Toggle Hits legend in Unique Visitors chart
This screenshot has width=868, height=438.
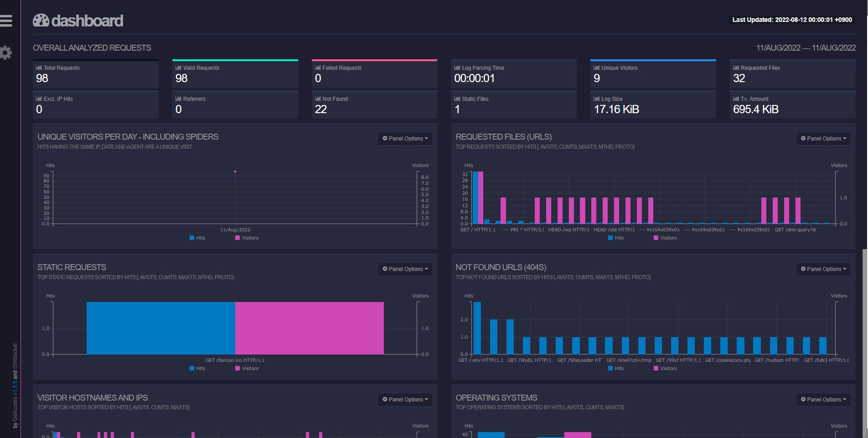(x=197, y=238)
